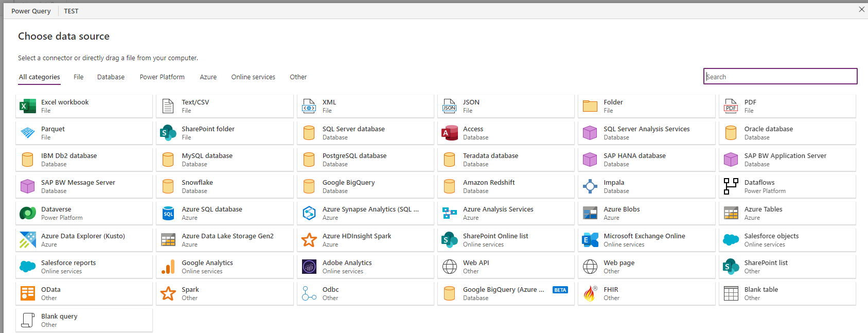This screenshot has height=333, width=868.
Task: Pick the SAP HANA database connector
Action: coord(646,160)
